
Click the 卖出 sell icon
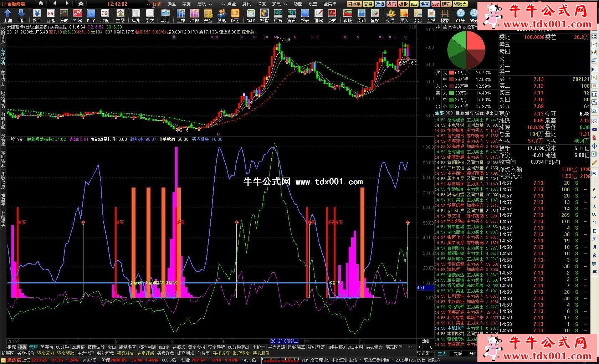click(x=418, y=16)
